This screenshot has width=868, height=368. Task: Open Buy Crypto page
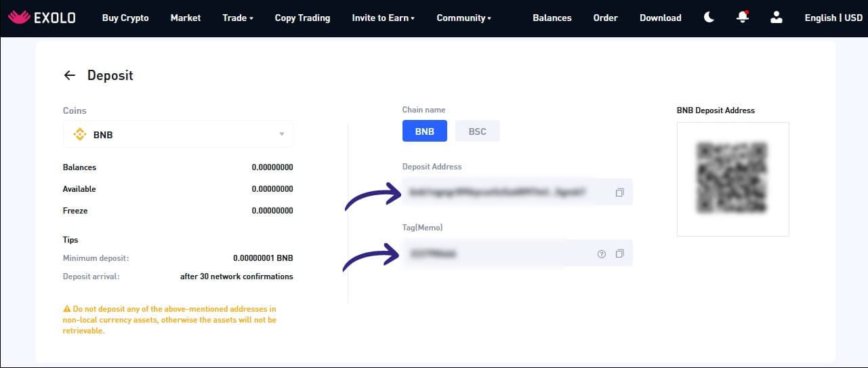[125, 18]
